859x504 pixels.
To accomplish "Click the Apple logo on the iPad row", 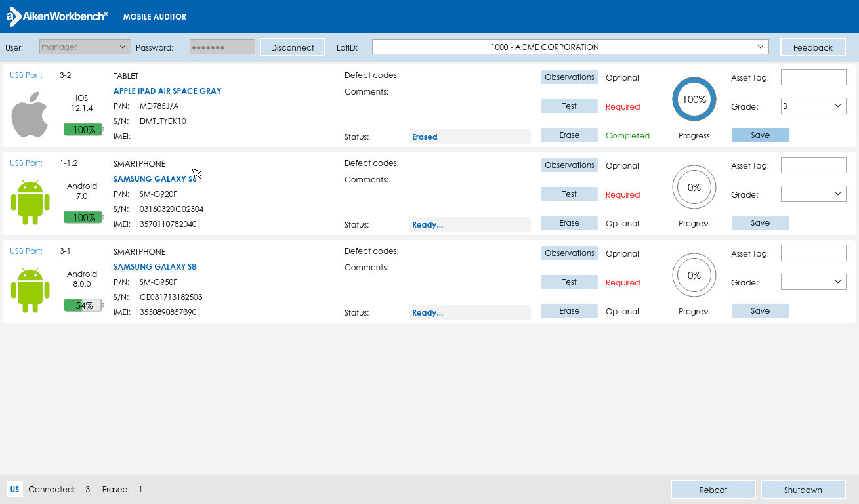I will coord(30,114).
